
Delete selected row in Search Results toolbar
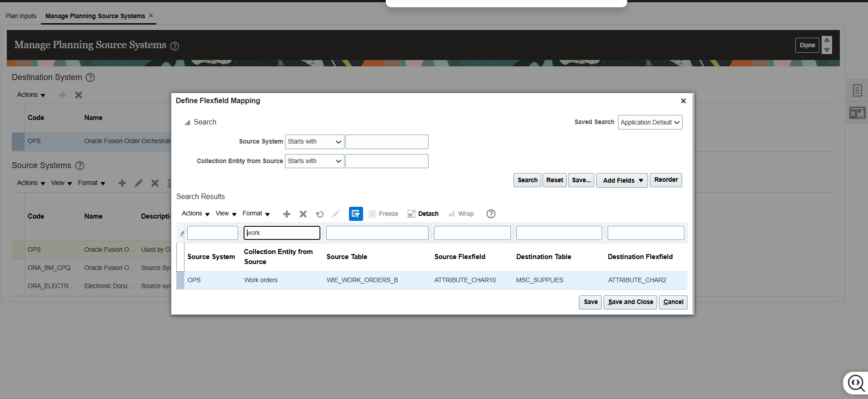[x=303, y=214]
